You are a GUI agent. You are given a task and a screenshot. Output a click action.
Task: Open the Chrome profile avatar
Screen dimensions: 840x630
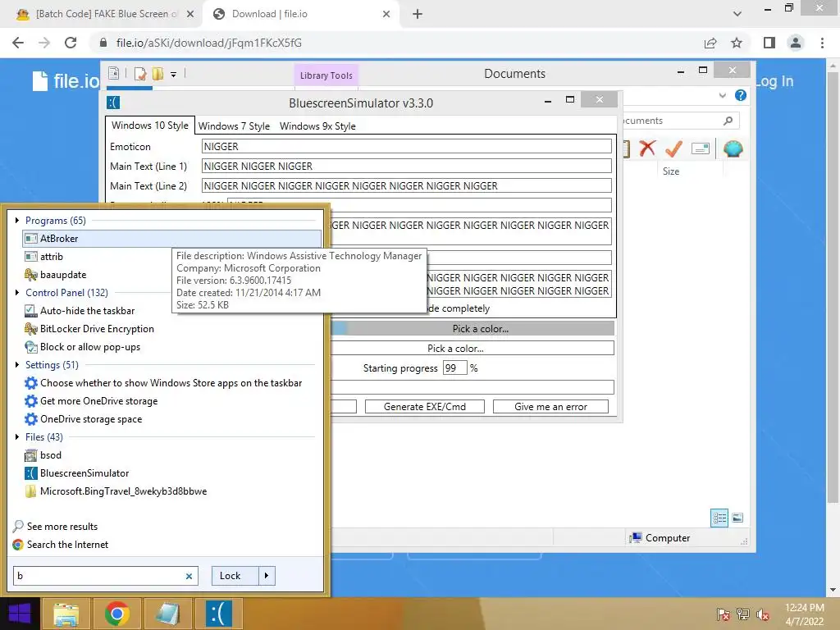[x=796, y=43]
